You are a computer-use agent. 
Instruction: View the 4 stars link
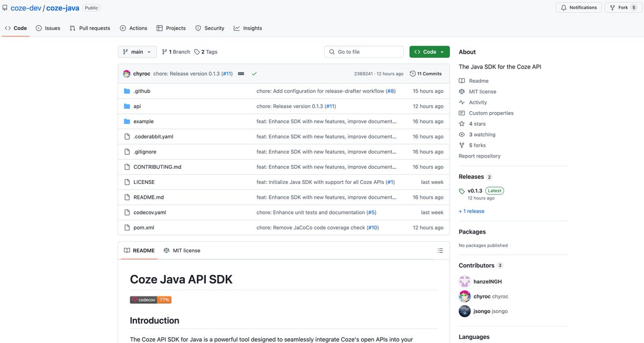coord(477,124)
